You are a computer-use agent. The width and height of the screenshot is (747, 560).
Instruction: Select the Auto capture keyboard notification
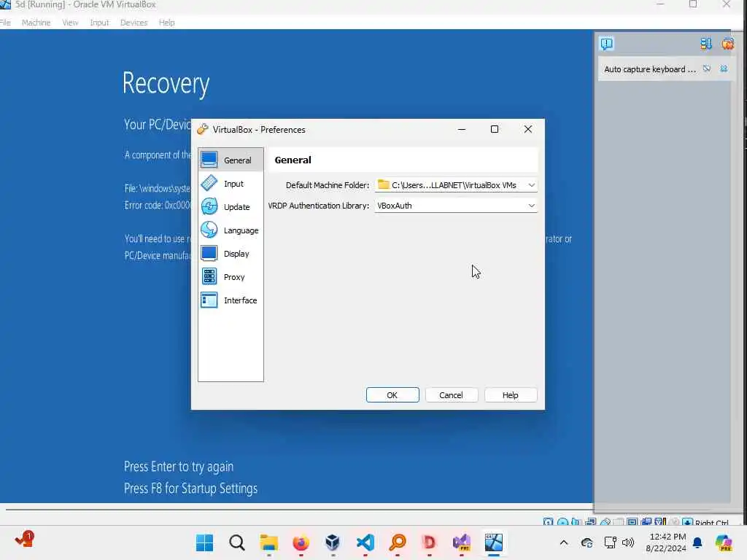tap(650, 69)
